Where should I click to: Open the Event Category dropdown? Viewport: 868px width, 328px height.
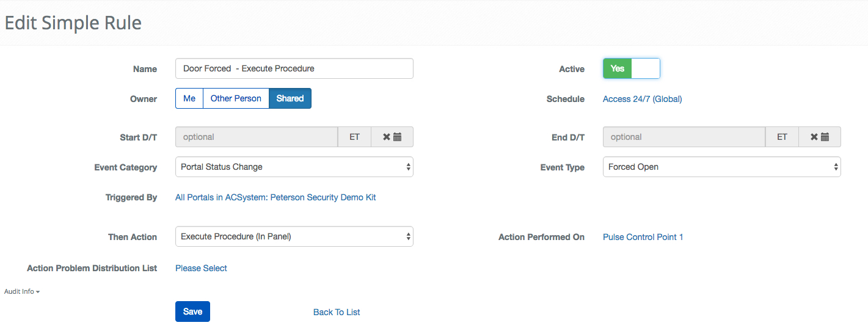point(294,167)
